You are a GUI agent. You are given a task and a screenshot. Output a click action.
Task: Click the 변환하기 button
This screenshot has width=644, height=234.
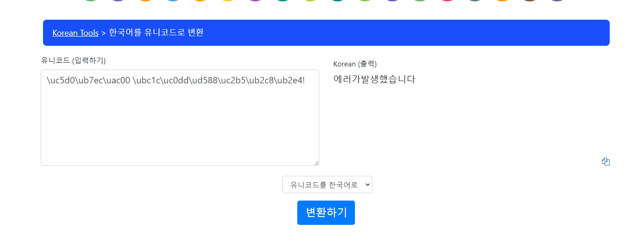[326, 212]
